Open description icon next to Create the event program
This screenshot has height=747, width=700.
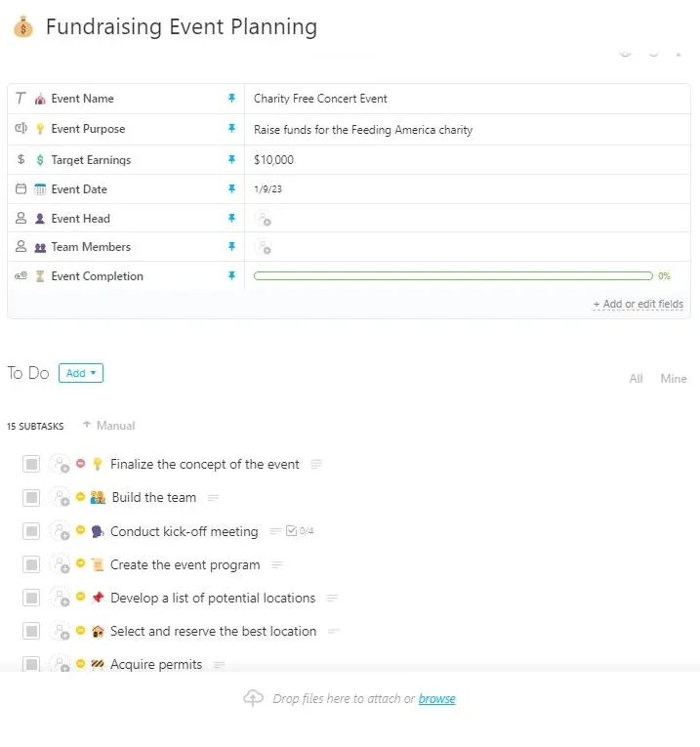[277, 564]
